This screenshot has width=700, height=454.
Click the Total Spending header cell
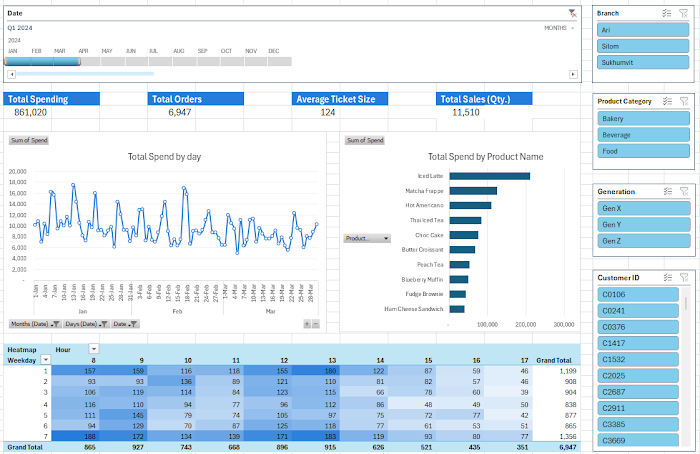pos(51,99)
